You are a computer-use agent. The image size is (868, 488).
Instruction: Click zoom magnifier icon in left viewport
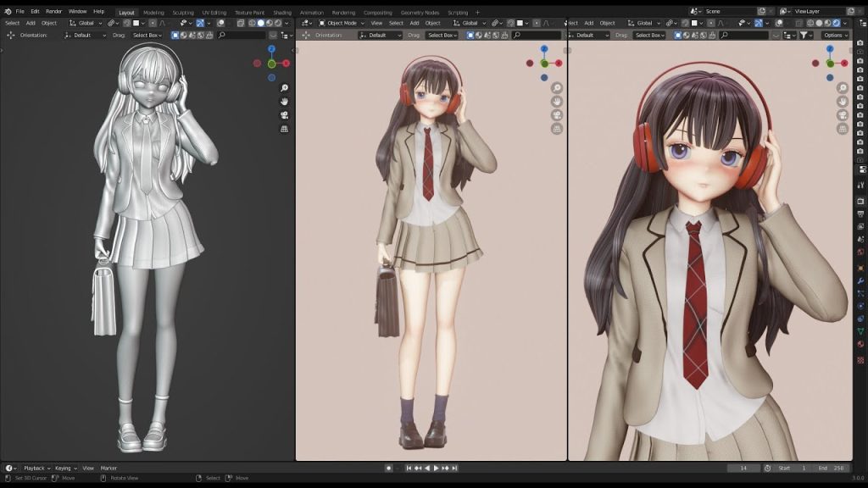tap(284, 88)
